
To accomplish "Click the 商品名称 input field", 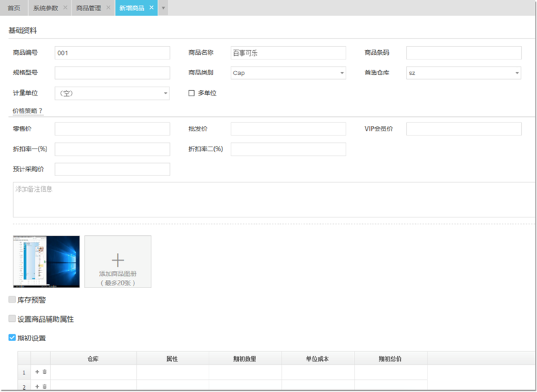I will pos(288,53).
